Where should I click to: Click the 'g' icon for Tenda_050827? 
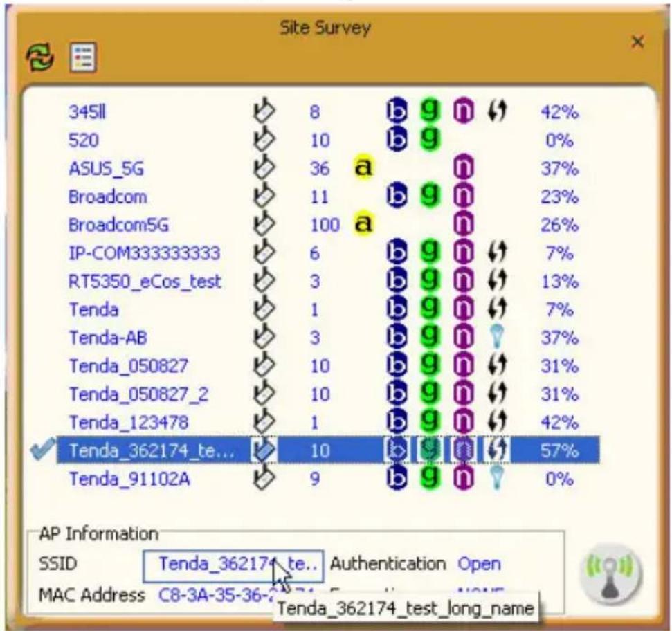430,365
